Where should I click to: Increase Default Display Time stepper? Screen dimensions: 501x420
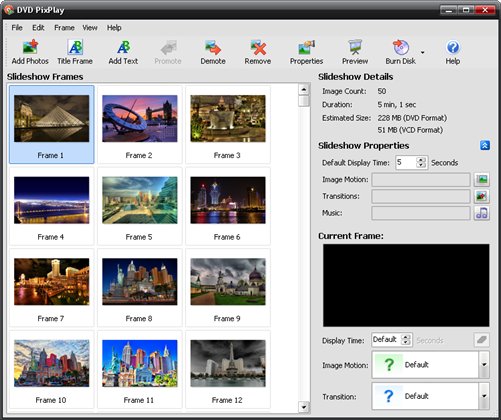point(421,160)
